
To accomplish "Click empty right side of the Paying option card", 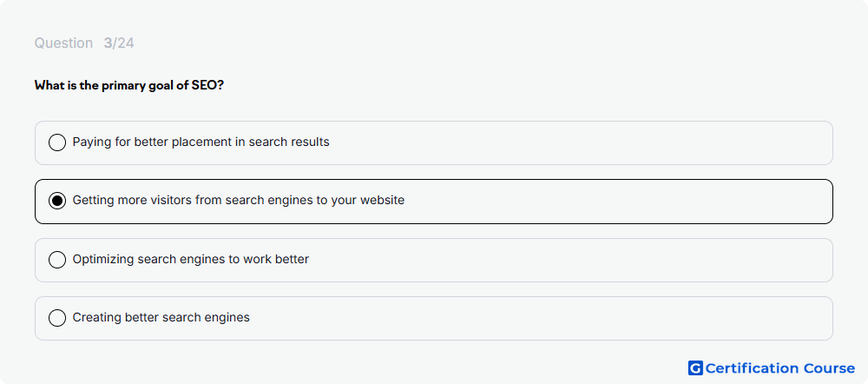I will point(582,143).
